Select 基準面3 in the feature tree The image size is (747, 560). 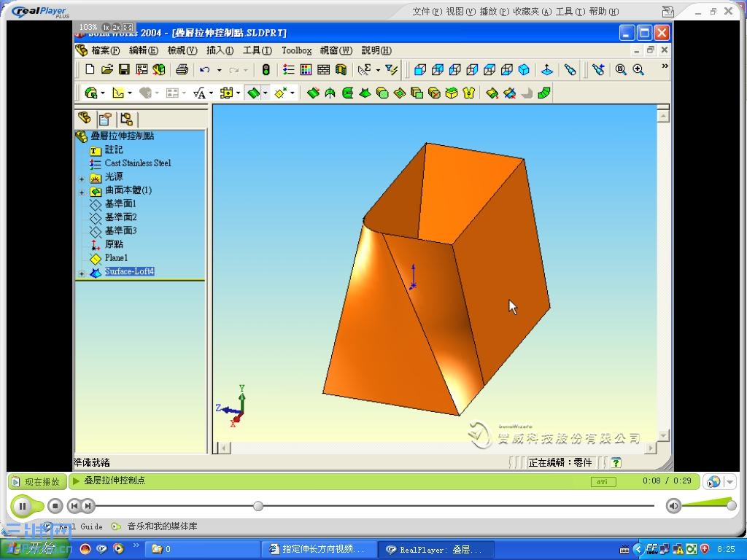click(120, 230)
